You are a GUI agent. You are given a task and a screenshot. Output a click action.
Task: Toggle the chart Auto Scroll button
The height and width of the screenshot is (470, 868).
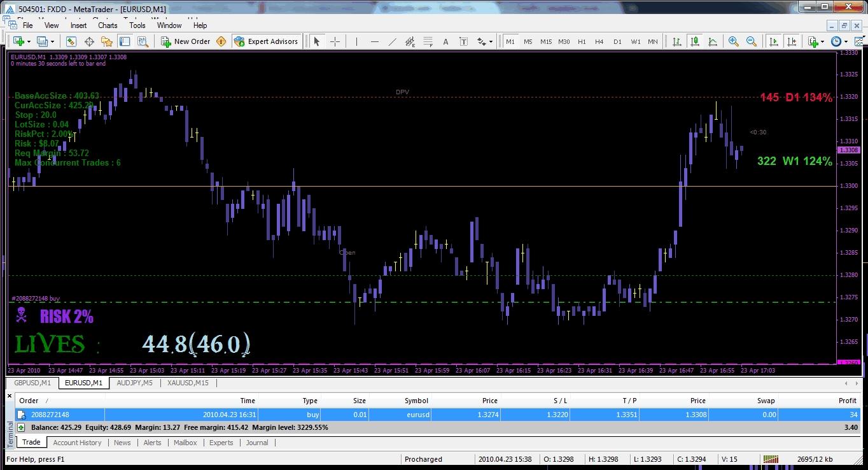click(774, 41)
